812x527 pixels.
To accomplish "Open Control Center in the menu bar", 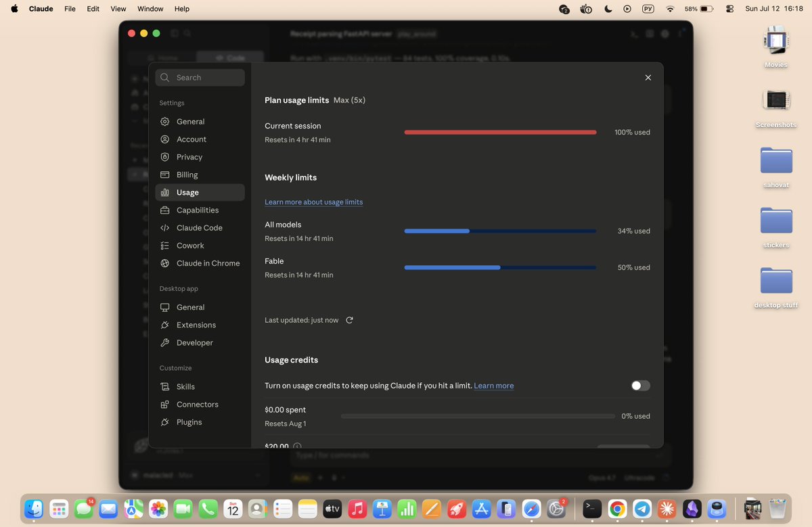I will click(x=729, y=9).
